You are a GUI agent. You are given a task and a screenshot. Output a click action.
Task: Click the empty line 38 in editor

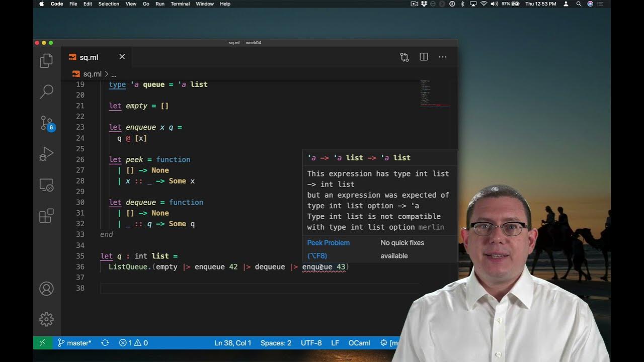click(259, 288)
